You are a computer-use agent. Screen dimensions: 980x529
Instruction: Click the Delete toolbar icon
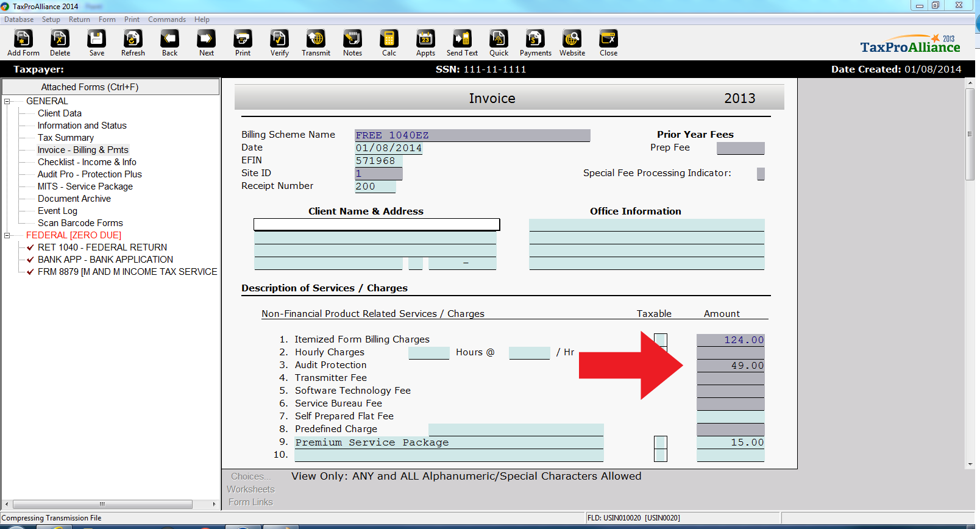[60, 43]
